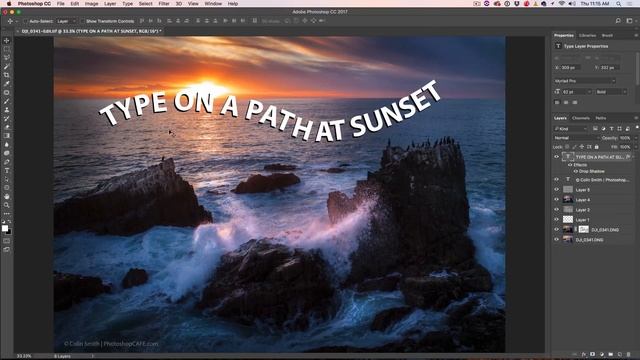The height and width of the screenshot is (360, 640).
Task: Open the Layer menu
Action: click(110, 3)
